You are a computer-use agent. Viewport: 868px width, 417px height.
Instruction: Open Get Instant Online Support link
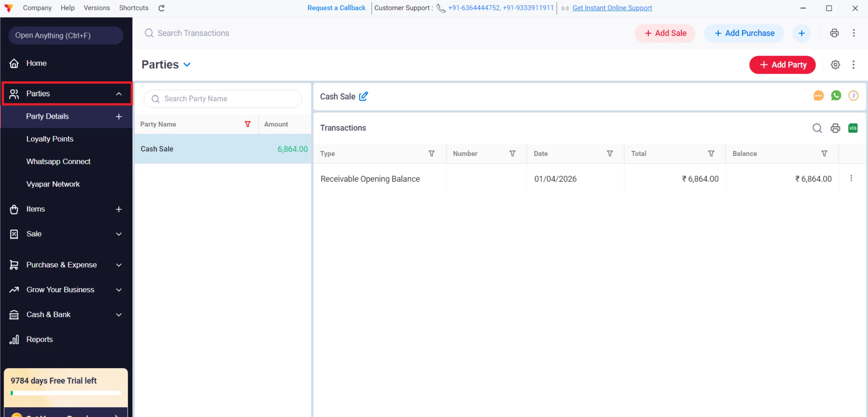pyautogui.click(x=612, y=8)
